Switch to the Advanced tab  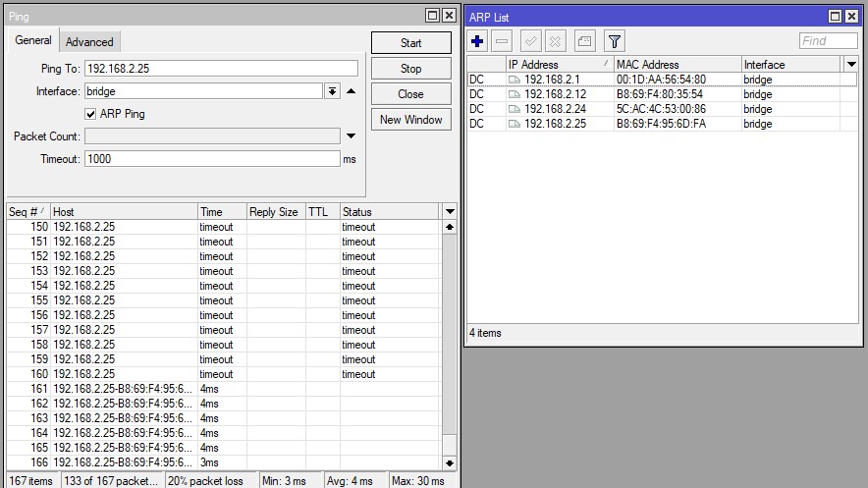[89, 42]
